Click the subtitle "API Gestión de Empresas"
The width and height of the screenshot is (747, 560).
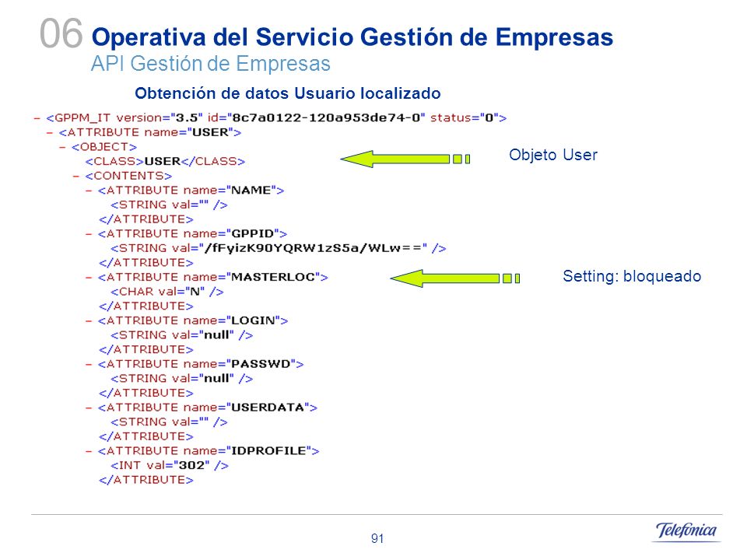[211, 64]
